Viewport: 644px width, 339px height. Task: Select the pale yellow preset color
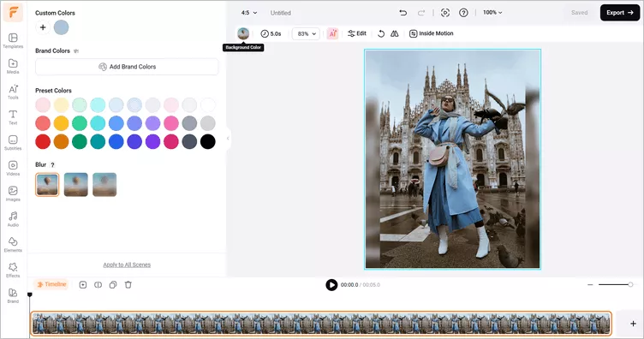pyautogui.click(x=61, y=105)
